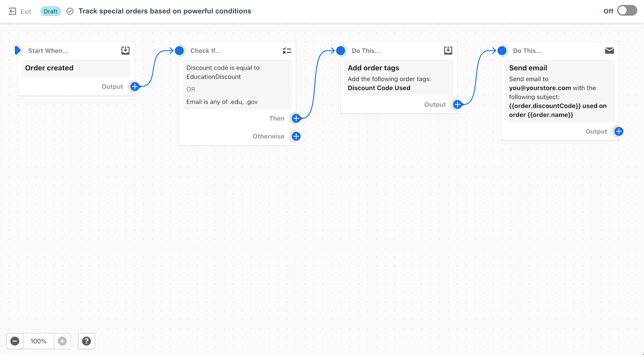This screenshot has height=355, width=644.
Task: Add step after Send email Output
Action: (619, 132)
